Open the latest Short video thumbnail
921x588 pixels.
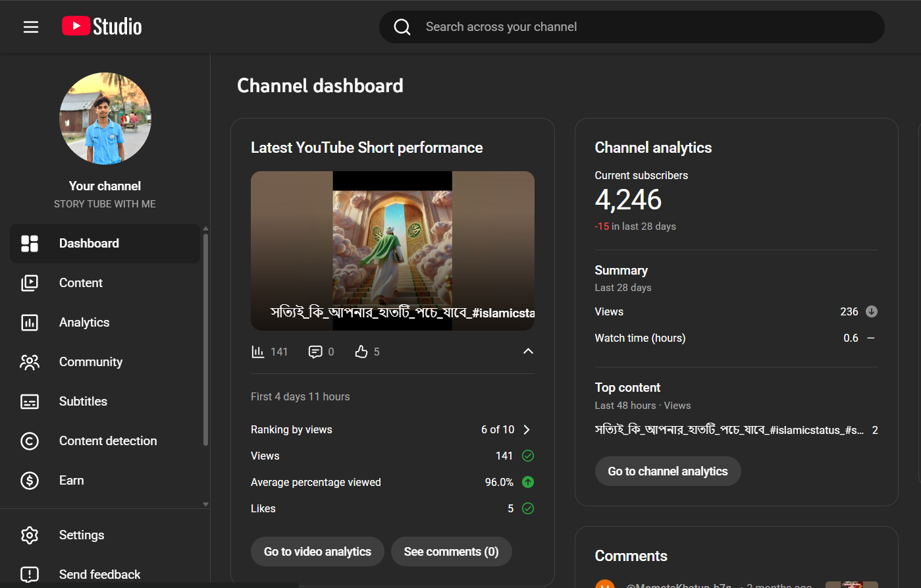[x=392, y=250]
